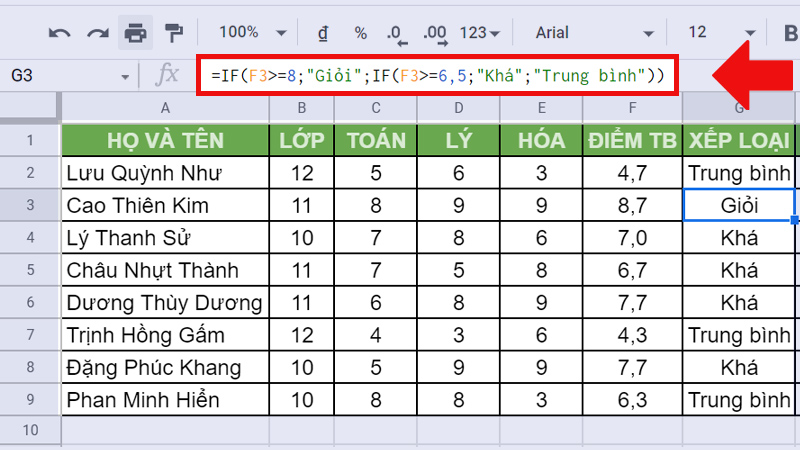The width and height of the screenshot is (800, 450).
Task: Select the ĐIỂM TB header cell
Action: [630, 140]
